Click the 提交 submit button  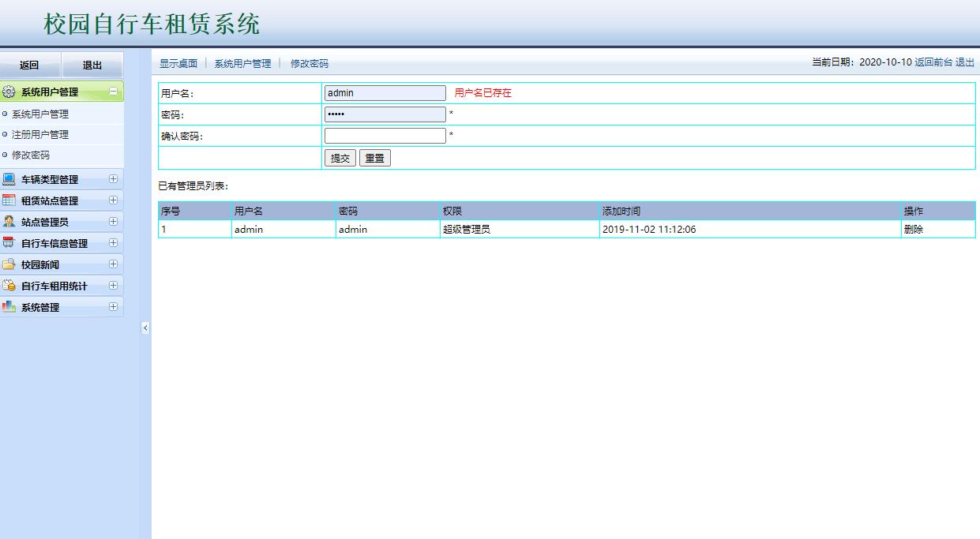(x=340, y=157)
